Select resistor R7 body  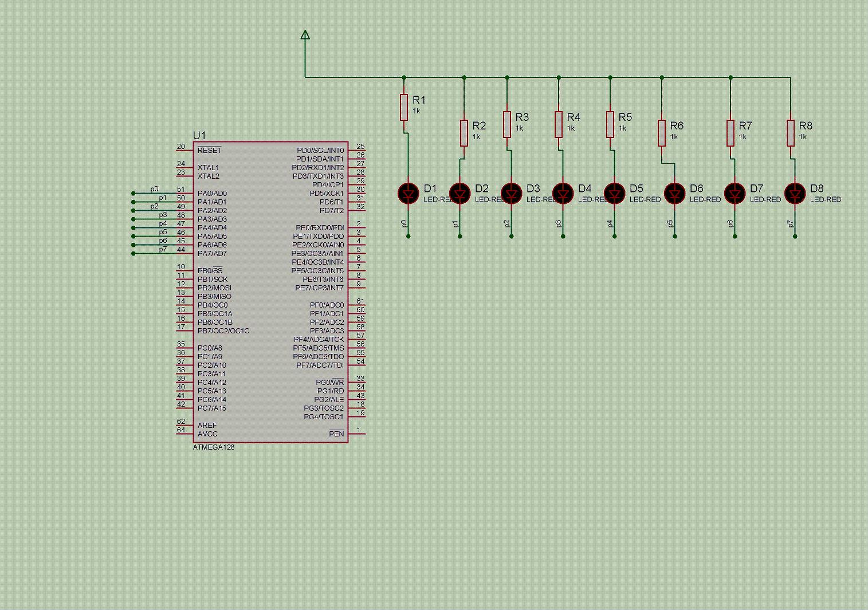point(730,133)
